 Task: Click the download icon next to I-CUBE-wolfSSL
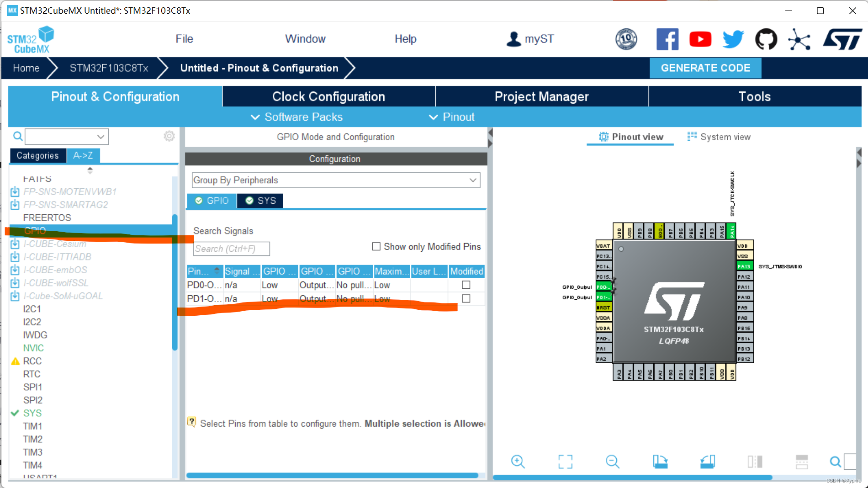pos(15,283)
